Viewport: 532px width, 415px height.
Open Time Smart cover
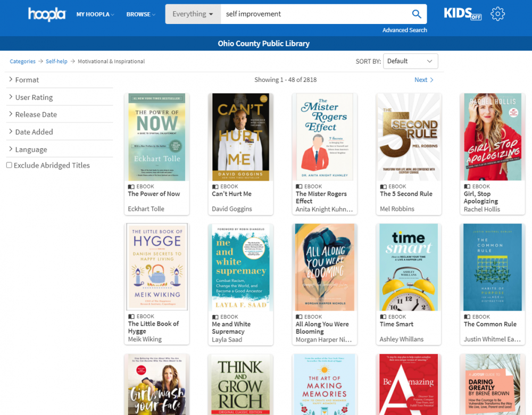(x=409, y=267)
